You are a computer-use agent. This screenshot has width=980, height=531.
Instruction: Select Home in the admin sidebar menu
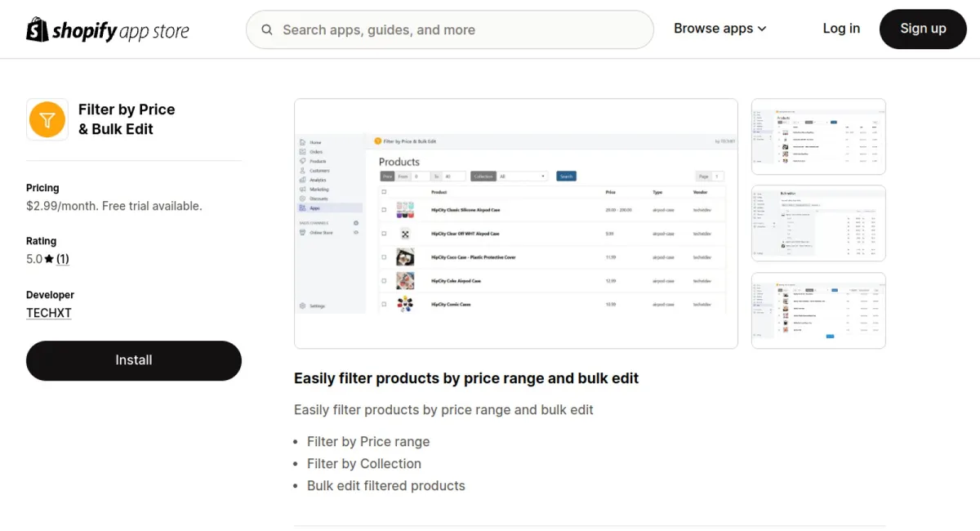302,142
